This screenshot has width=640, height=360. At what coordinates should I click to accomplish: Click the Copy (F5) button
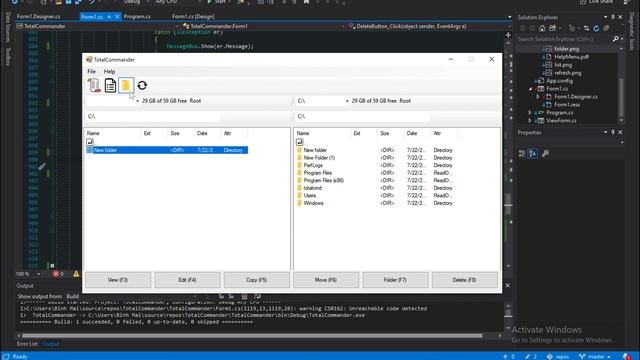point(257,280)
